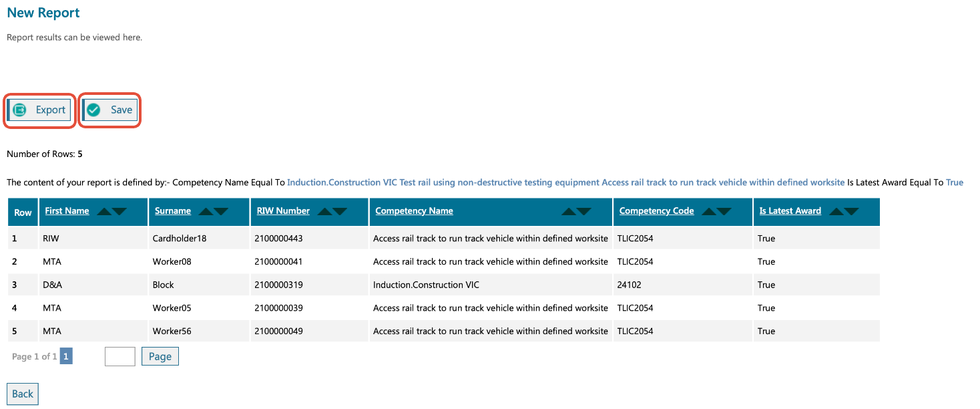
Task: Sort First Name column ascending arrow
Action: [104, 212]
